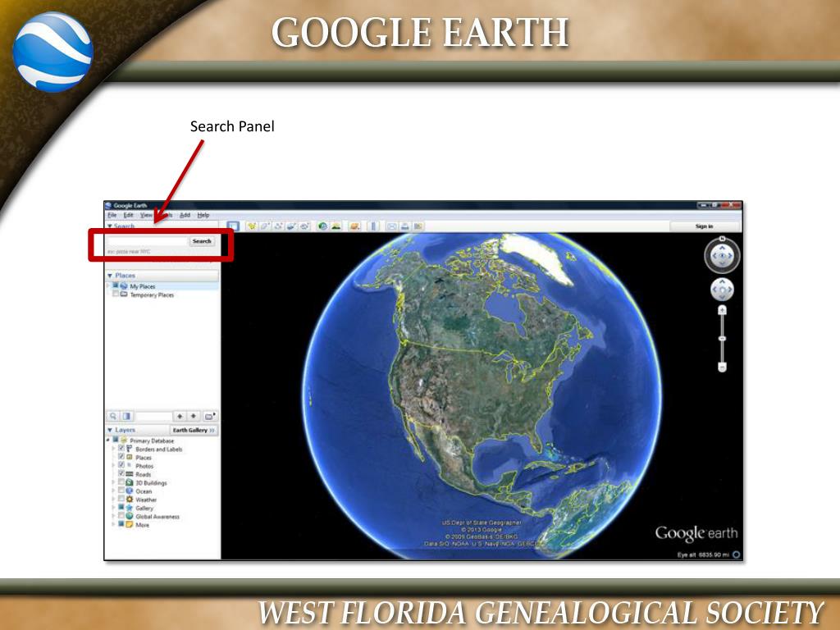The image size is (840, 630).
Task: Select My Places in the tree
Action: 143,286
